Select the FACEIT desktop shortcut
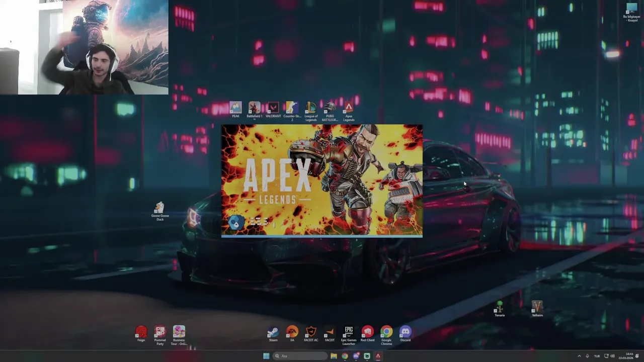The image size is (644, 362). point(330,334)
